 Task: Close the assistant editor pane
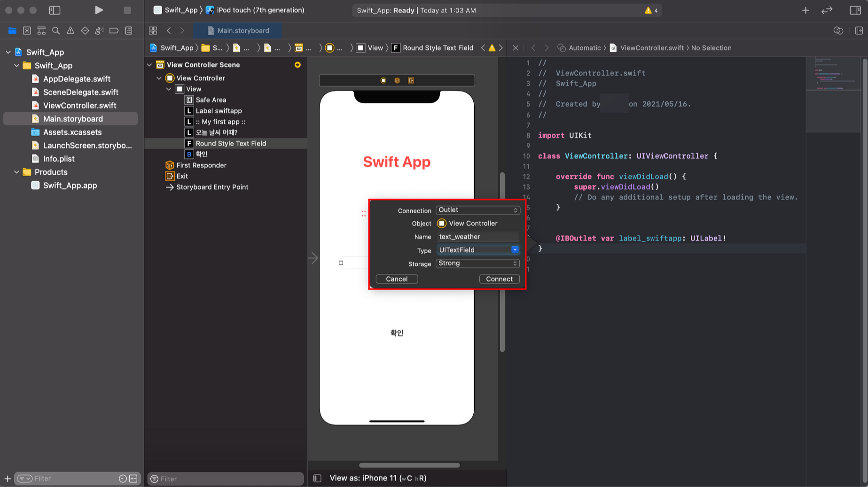[x=516, y=48]
